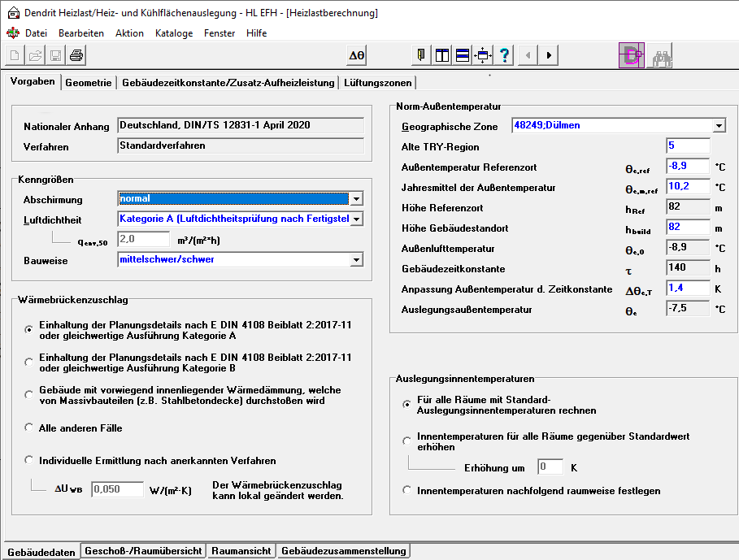The width and height of the screenshot is (739, 560).
Task: Open the Geographische Zone dropdown arrow
Action: (x=719, y=126)
